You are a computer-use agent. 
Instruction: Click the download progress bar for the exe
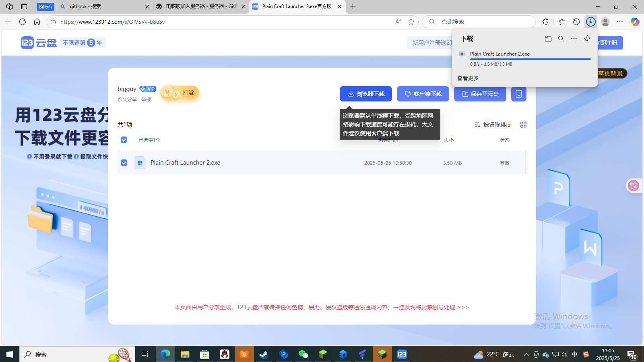[530, 59]
